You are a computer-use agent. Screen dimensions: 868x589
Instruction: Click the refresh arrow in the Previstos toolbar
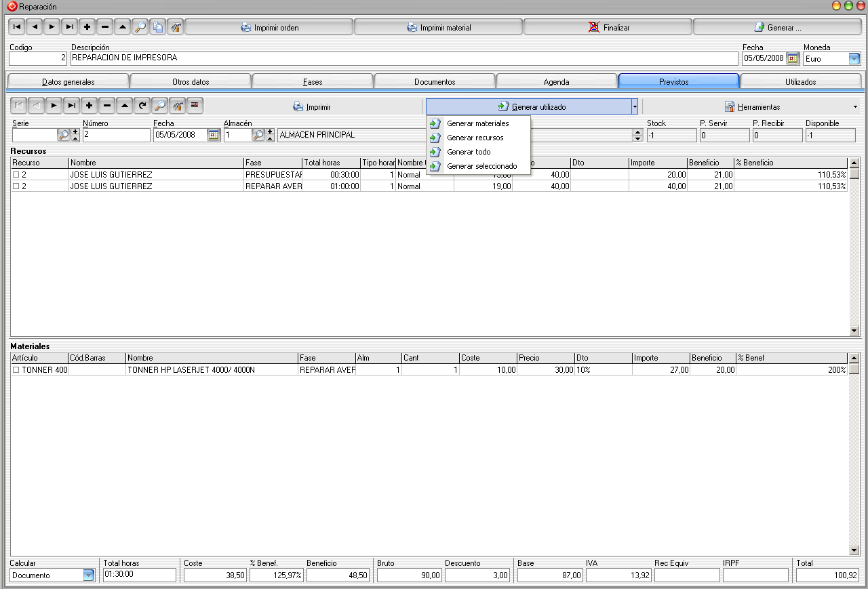(x=142, y=106)
